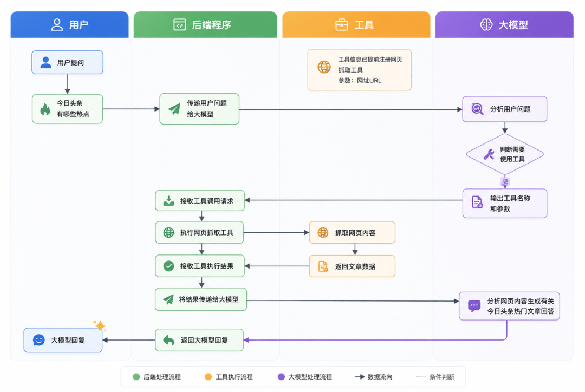The image size is (585, 392).
Task: Click the brain icon in 大模型 header
Action: 486,24
